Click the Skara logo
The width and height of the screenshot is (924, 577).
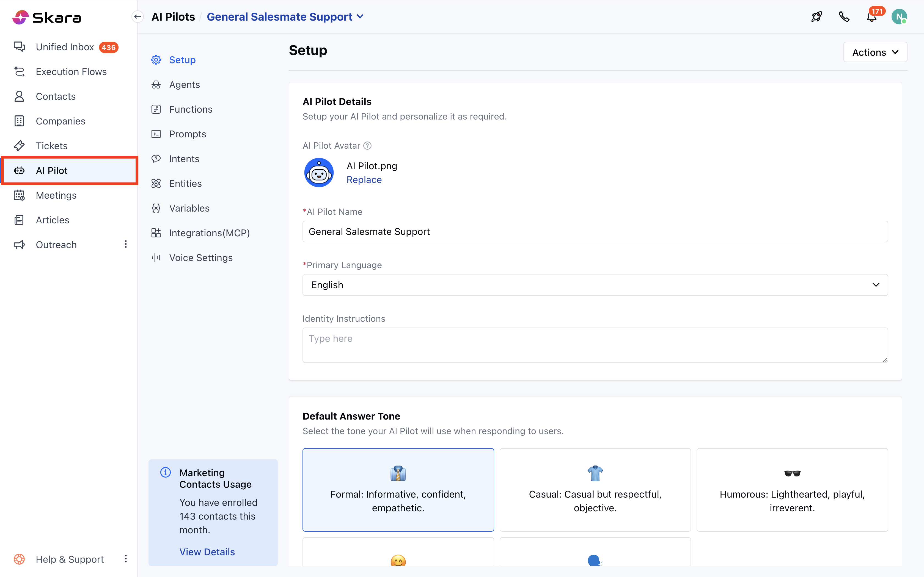point(46,17)
